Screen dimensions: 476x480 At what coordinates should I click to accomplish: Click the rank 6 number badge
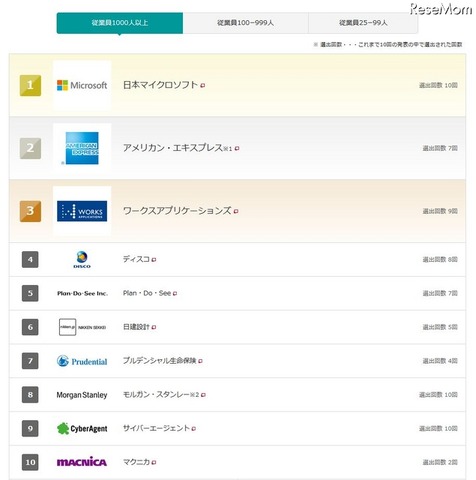(30, 327)
